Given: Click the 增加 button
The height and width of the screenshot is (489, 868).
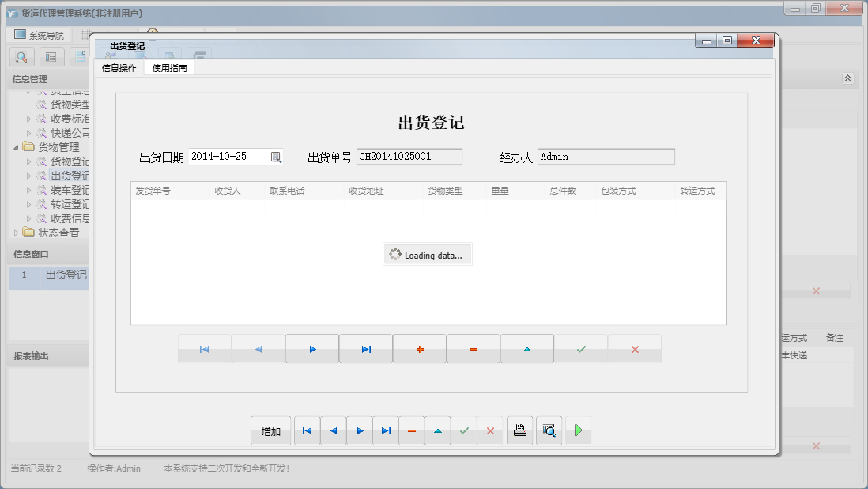Looking at the screenshot, I should pyautogui.click(x=270, y=430).
